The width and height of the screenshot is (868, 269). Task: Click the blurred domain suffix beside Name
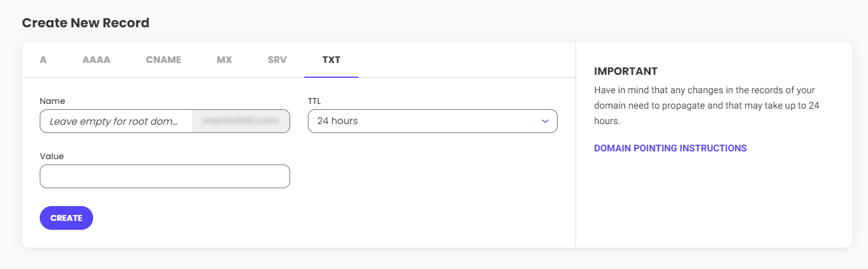pyautogui.click(x=241, y=121)
